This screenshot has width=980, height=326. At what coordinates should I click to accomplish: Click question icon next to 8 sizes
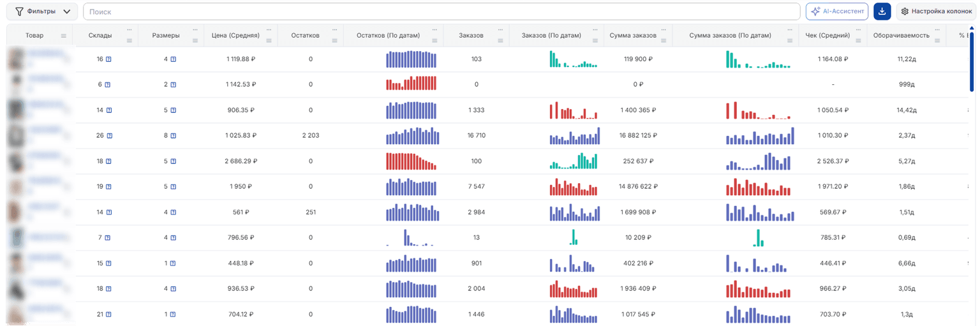(x=174, y=136)
